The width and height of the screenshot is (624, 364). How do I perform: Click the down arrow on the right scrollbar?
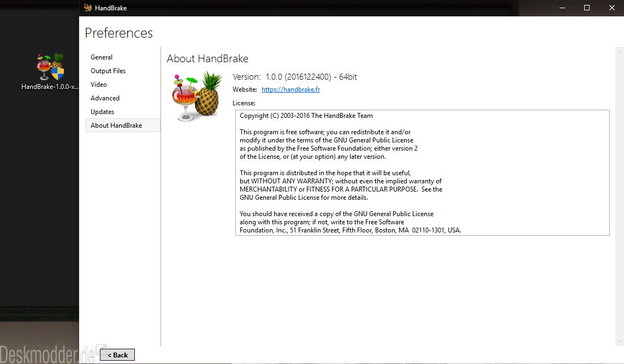pos(620,342)
